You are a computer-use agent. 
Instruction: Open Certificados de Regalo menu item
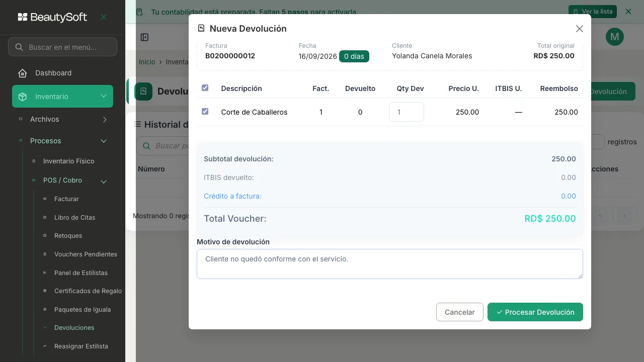click(88, 291)
